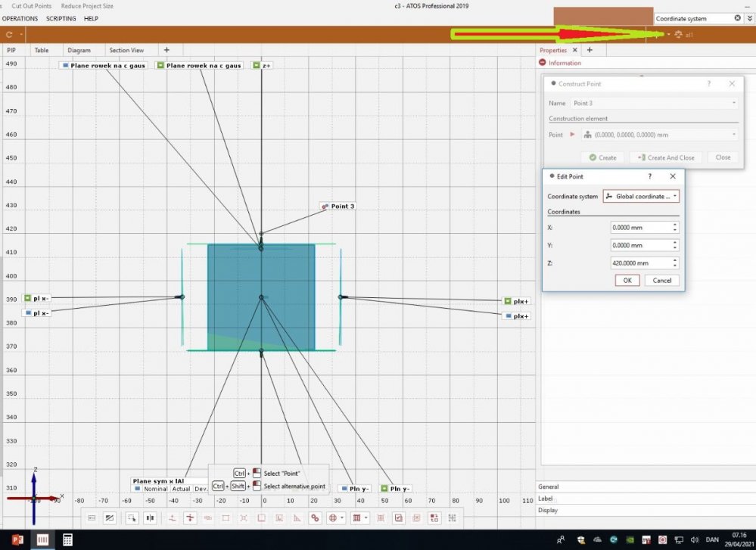
Task: Click the diagonal split view icon
Action: (110, 518)
